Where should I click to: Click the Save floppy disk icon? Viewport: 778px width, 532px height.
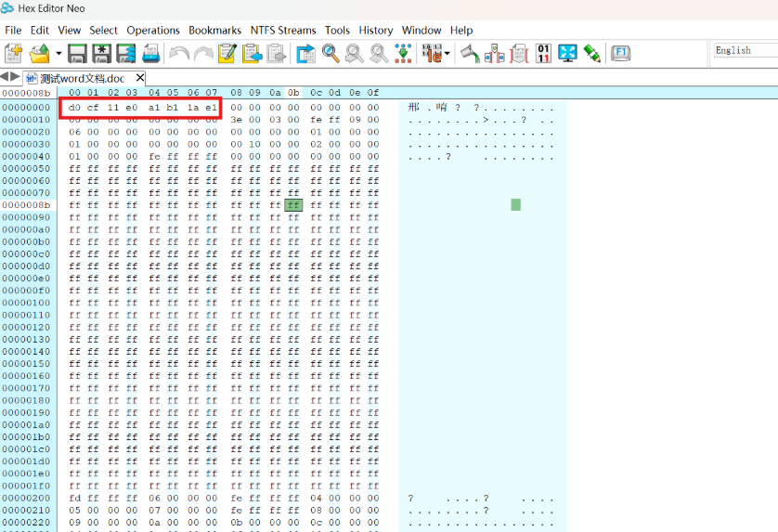click(77, 54)
